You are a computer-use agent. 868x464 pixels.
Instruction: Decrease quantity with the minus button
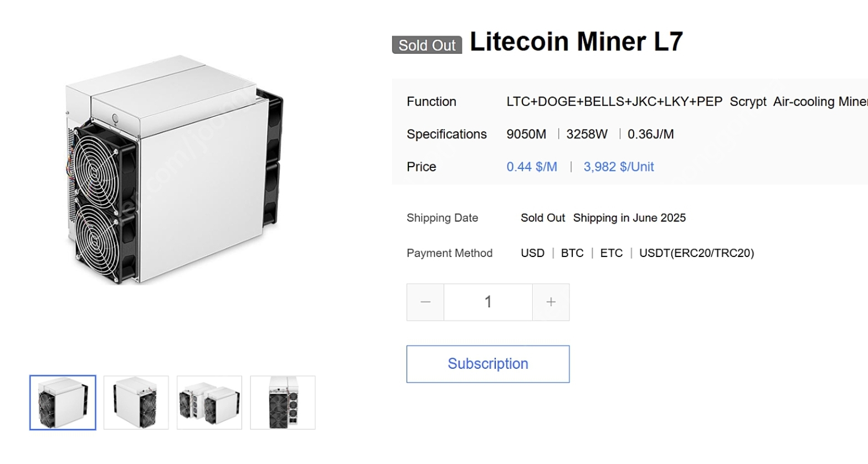point(425,302)
